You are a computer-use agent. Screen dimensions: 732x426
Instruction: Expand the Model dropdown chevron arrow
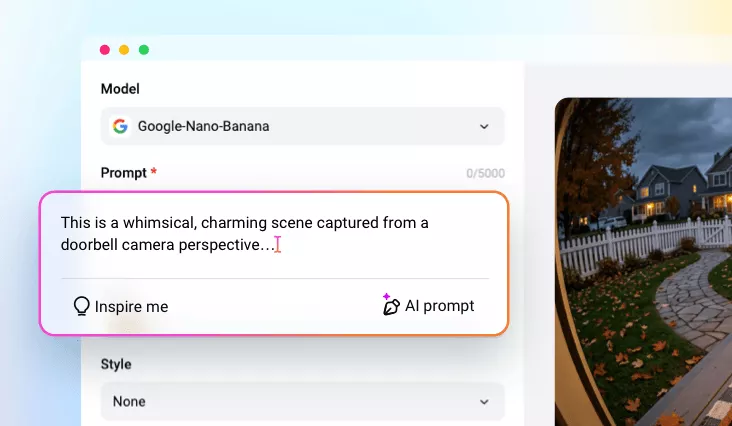click(484, 126)
